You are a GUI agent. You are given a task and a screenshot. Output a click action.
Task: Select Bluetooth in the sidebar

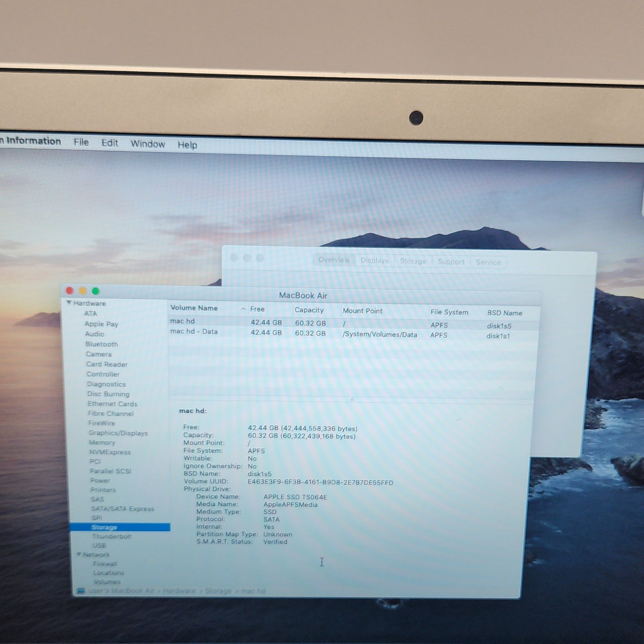[x=102, y=344]
